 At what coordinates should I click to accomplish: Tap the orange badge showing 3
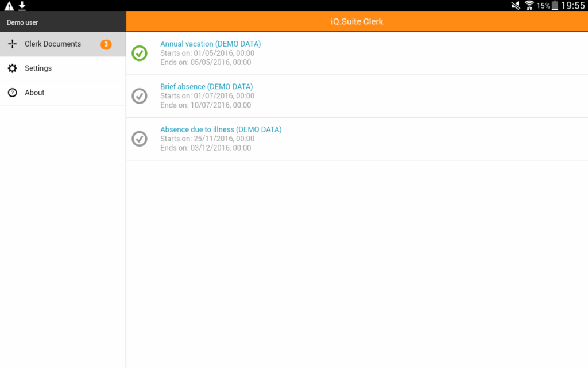click(106, 44)
